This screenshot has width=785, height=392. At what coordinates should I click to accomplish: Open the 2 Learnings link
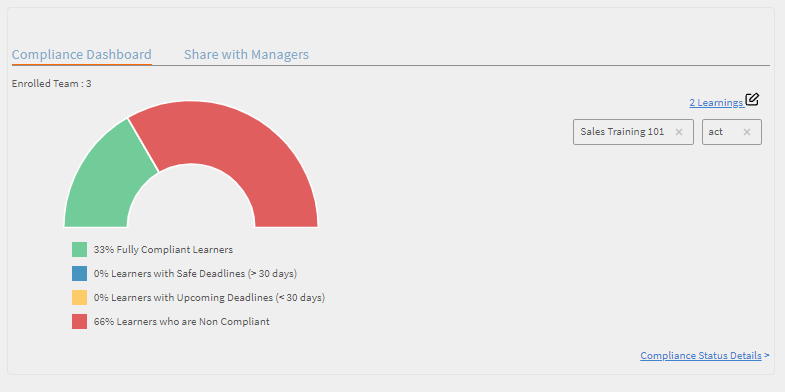click(716, 103)
